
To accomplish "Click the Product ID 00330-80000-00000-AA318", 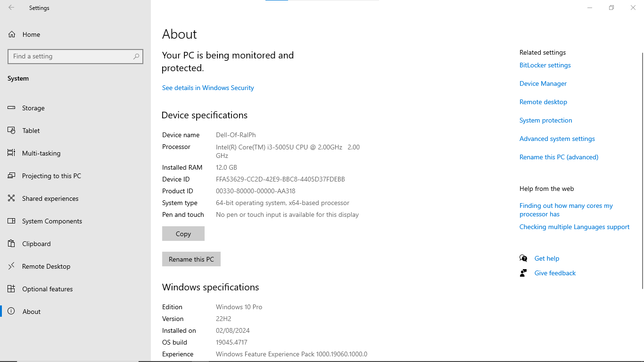I will 256,191.
